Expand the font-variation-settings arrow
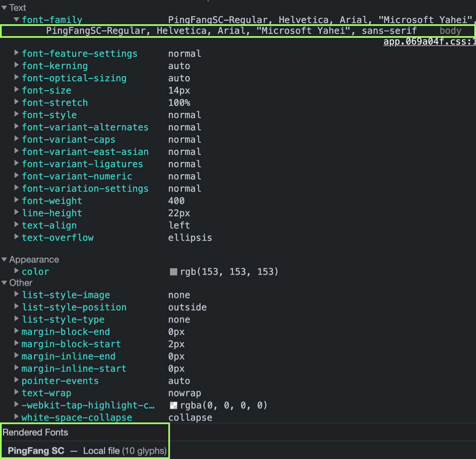 [x=17, y=188]
